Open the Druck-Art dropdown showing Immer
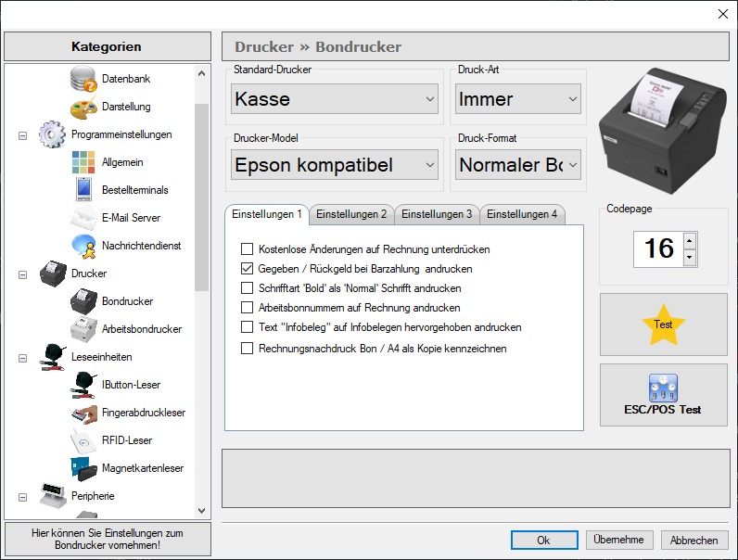 (x=517, y=99)
